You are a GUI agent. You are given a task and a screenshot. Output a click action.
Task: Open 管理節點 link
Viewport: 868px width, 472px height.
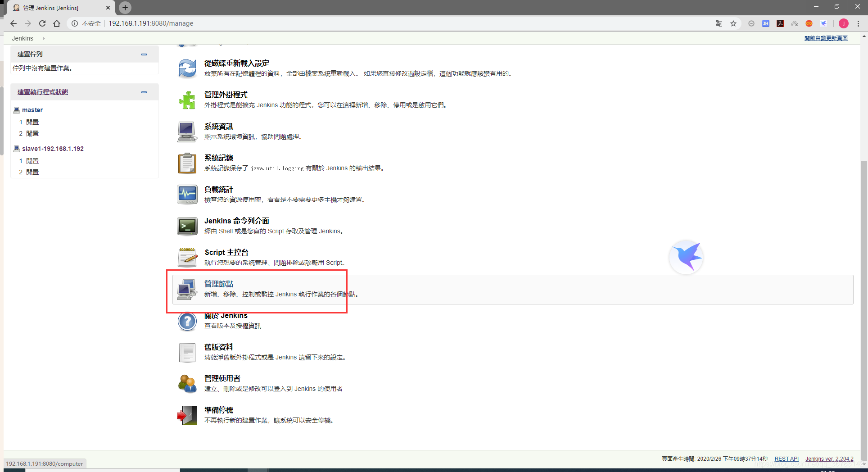point(219,284)
